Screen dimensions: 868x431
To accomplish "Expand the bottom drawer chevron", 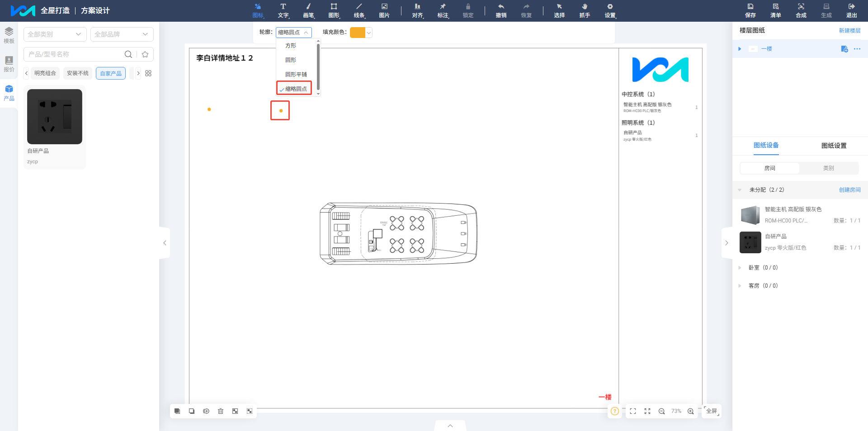I will (450, 426).
